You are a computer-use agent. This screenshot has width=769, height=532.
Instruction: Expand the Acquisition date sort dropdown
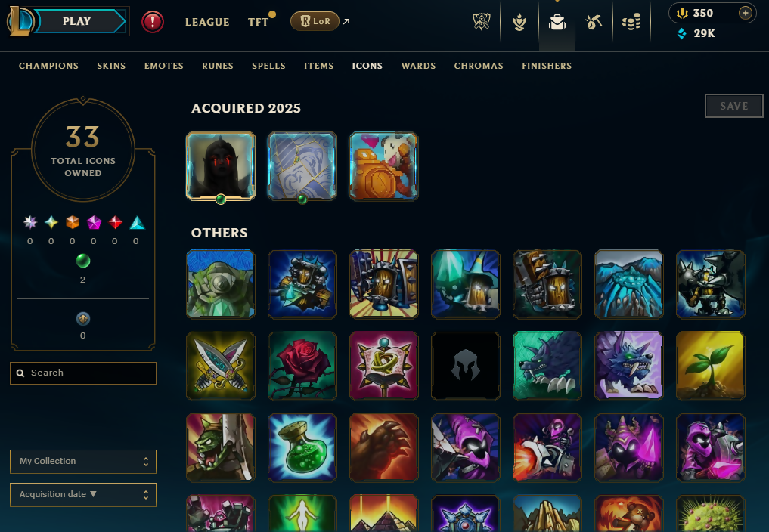pos(83,495)
